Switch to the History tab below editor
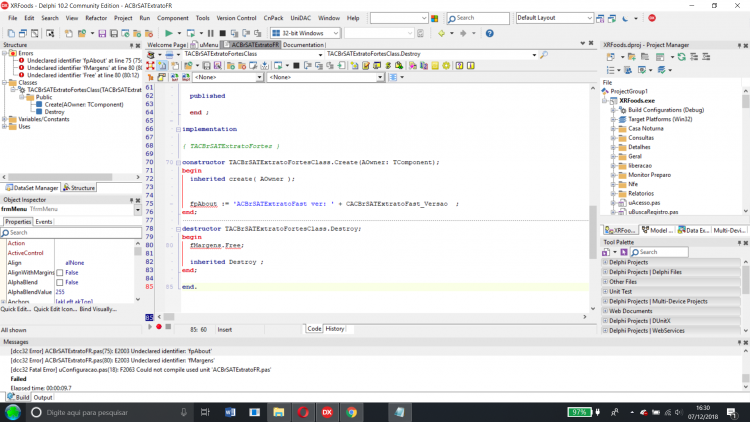 (x=334, y=329)
